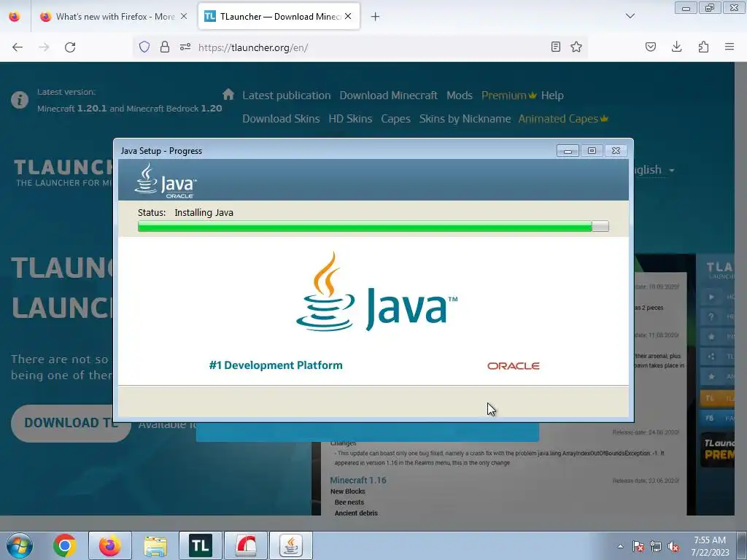
Task: Expand the list all tabs chevron
Action: (x=630, y=16)
